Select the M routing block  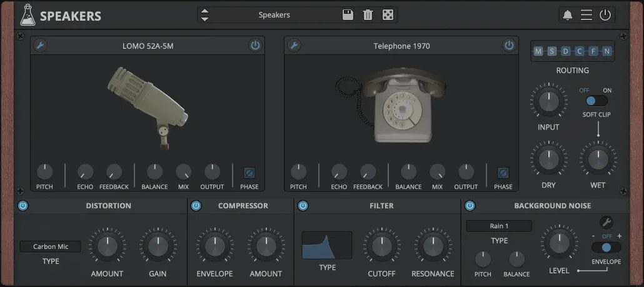pyautogui.click(x=538, y=51)
